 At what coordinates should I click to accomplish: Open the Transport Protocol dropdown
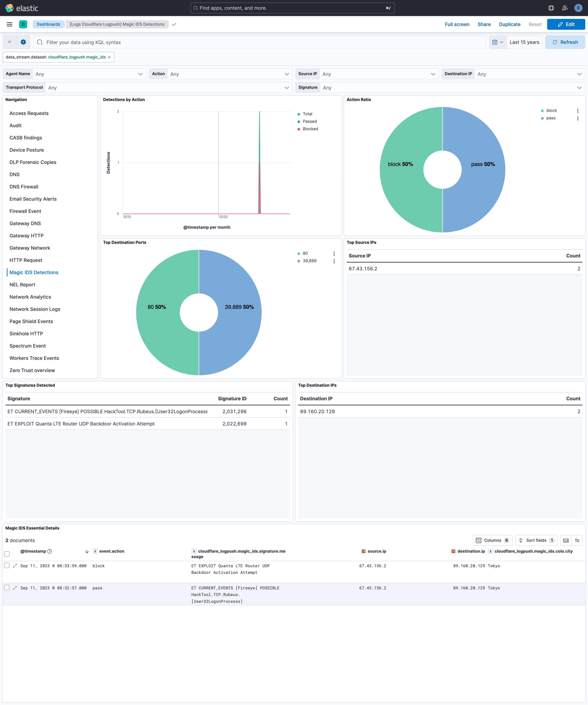[169, 88]
